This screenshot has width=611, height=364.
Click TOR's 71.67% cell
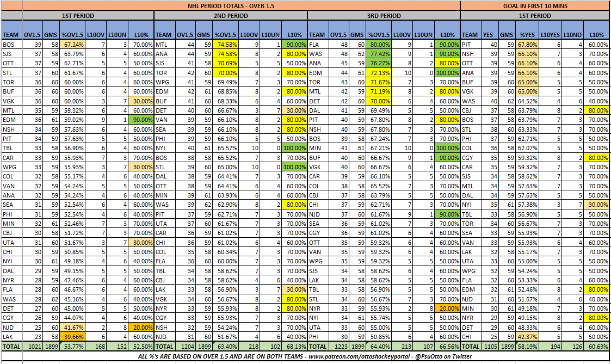coord(378,82)
